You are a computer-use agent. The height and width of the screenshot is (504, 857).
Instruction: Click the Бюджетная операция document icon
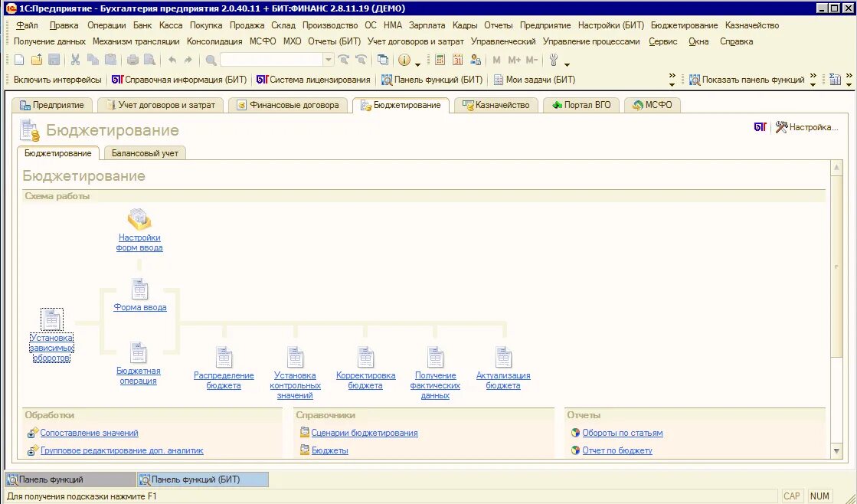coord(139,352)
